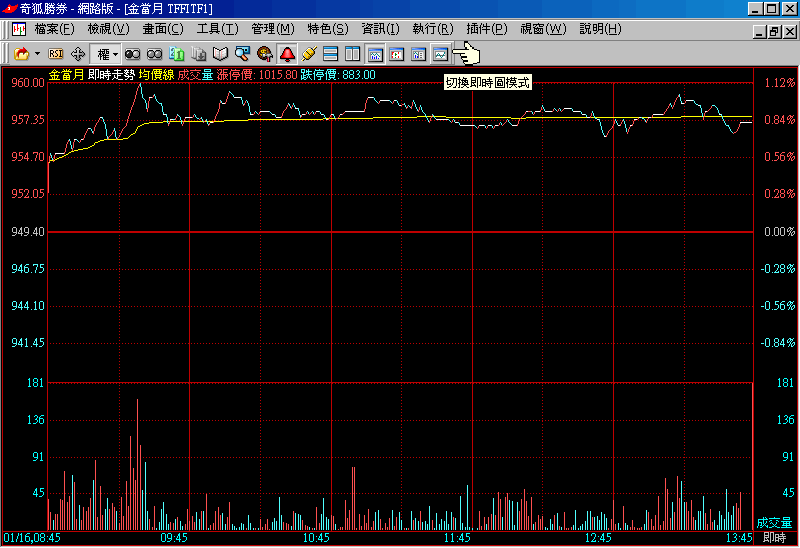The image size is (800, 548).
Task: Open the dropdown arrow beside the folder icon
Action: [38, 54]
